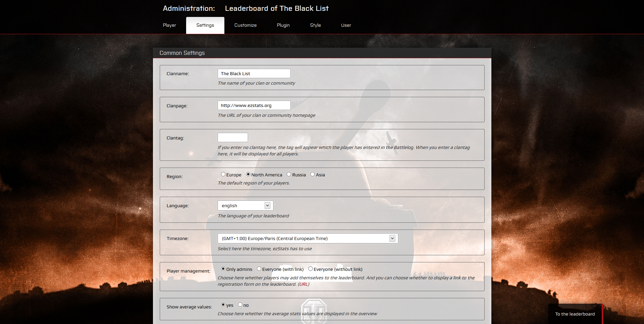Select Europe as the region

pyautogui.click(x=223, y=174)
